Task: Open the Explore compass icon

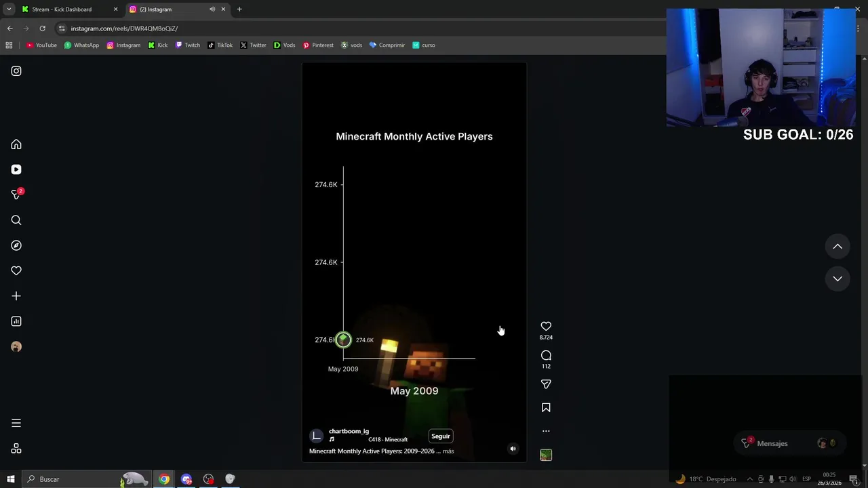Action: [16, 245]
